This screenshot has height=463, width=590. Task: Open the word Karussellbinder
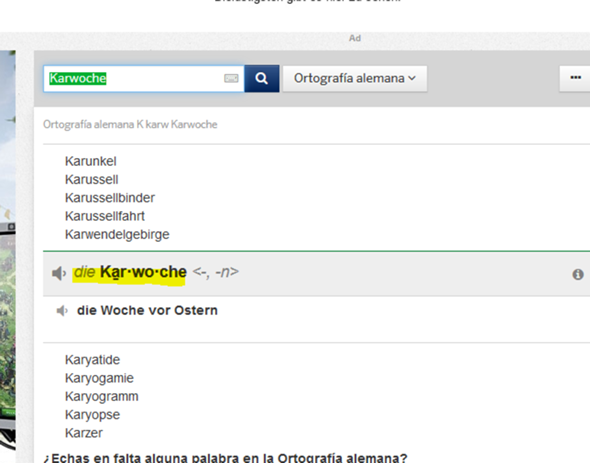coord(109,198)
